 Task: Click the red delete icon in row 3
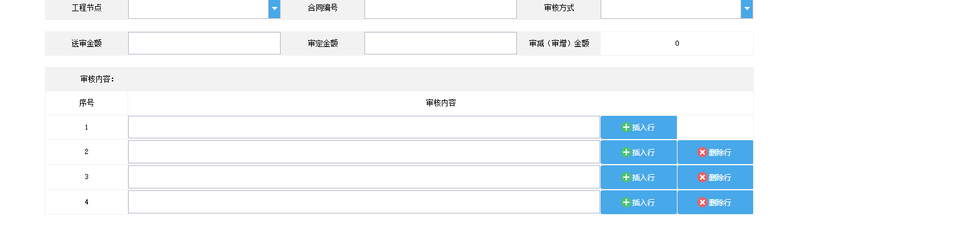coord(702,177)
